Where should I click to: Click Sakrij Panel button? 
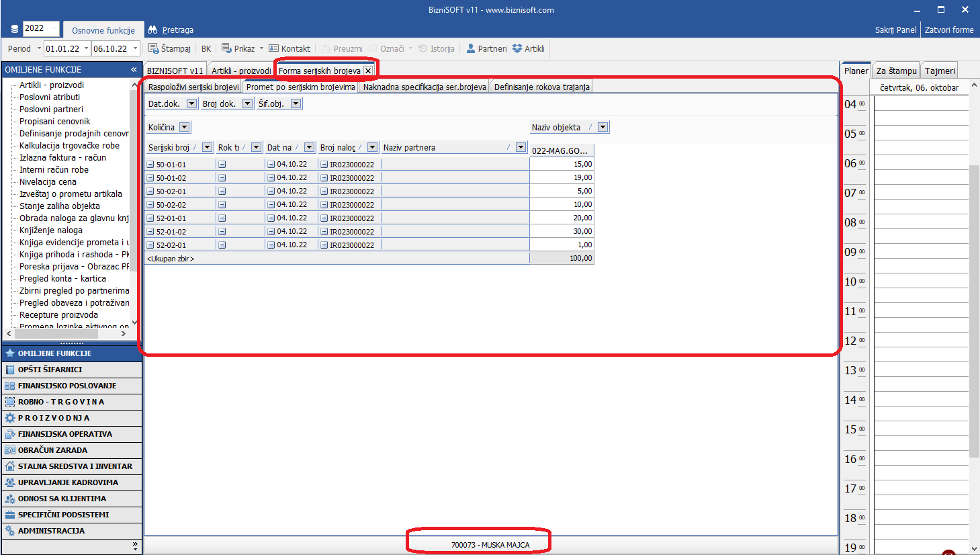click(895, 30)
